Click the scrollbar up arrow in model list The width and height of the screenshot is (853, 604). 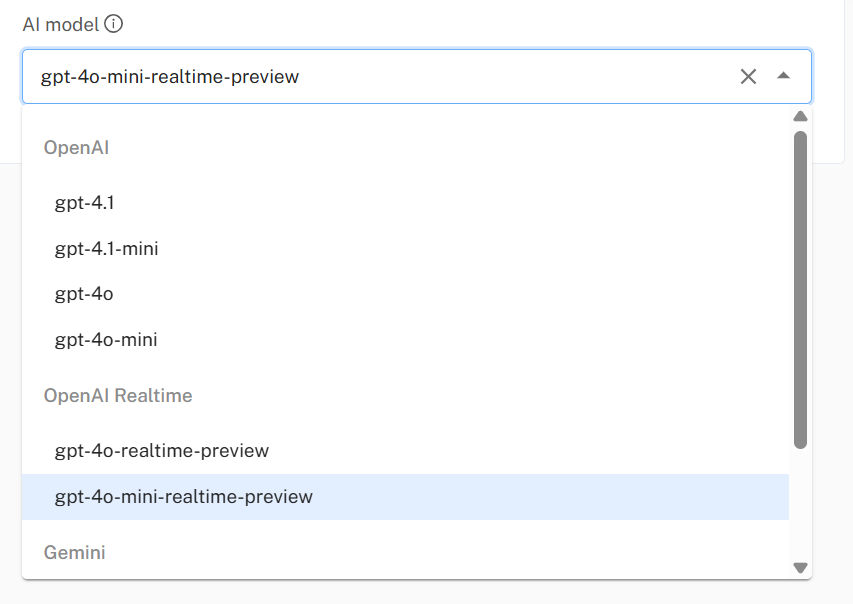[800, 116]
